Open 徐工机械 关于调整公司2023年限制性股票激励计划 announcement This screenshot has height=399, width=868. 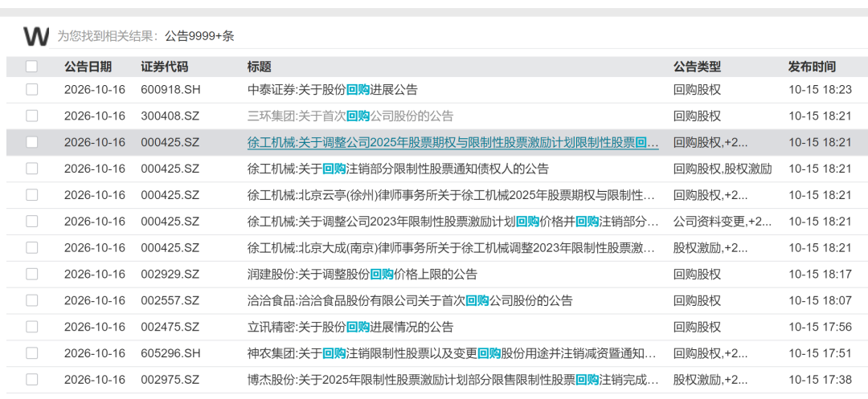[452, 222]
